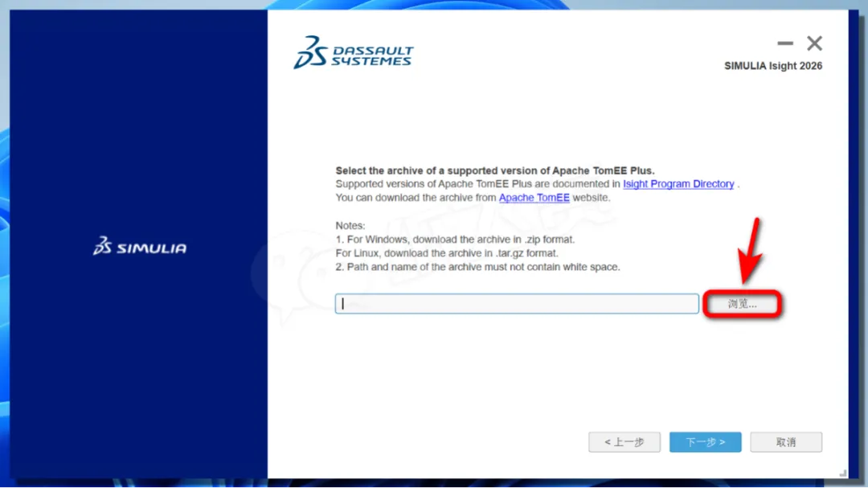868x488 pixels.
Task: Click the 'SIMULIA Isight 2026' title text
Action: click(x=773, y=66)
